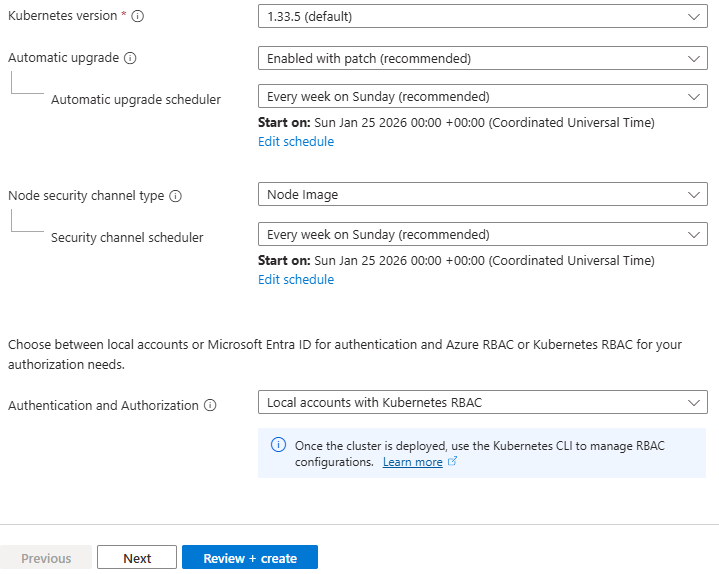The image size is (719, 574).
Task: Click the info icon beside Kubernetes version
Action: click(138, 16)
